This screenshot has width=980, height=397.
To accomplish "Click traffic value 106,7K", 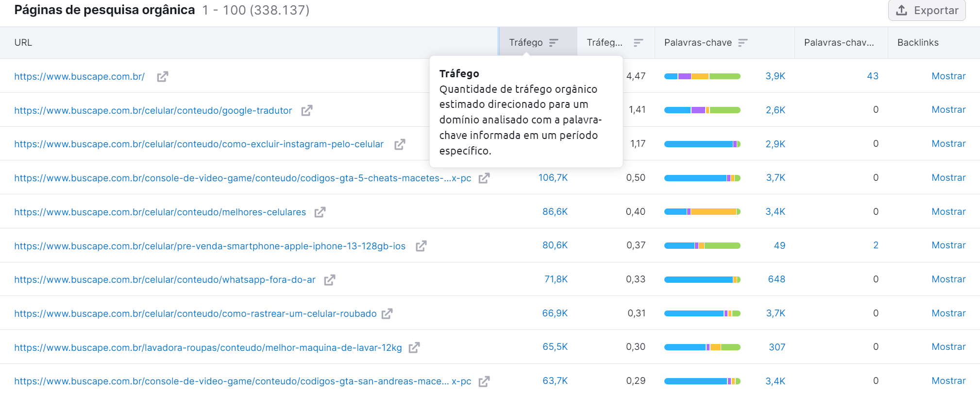I will pyautogui.click(x=553, y=177).
